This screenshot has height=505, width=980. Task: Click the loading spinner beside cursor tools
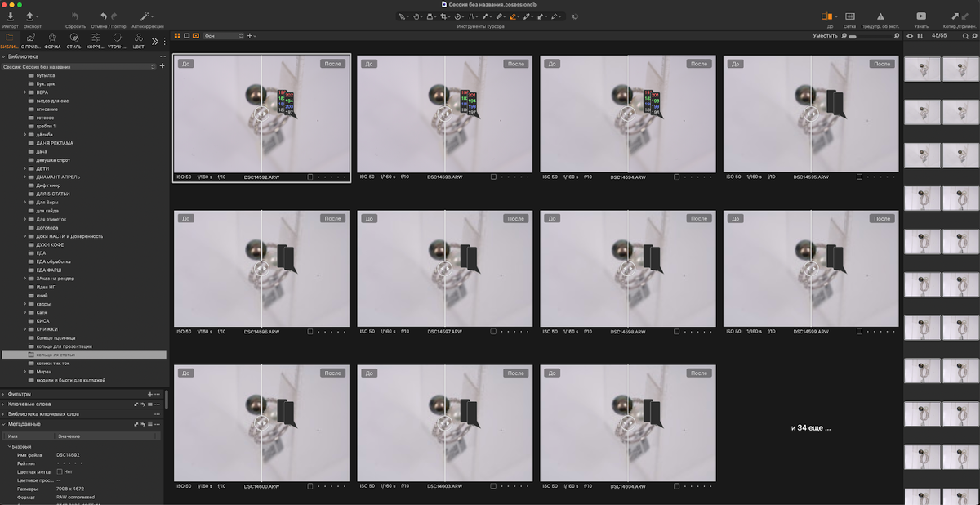click(575, 16)
